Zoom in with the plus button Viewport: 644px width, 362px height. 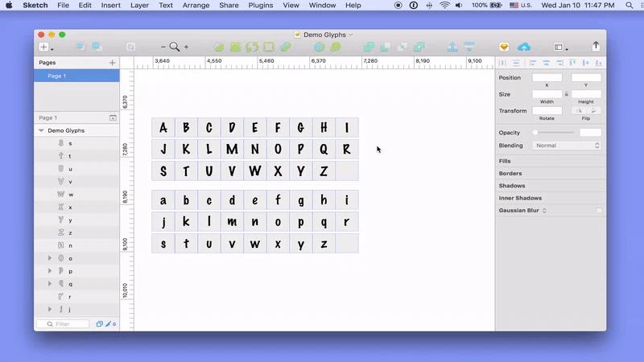[x=187, y=47]
